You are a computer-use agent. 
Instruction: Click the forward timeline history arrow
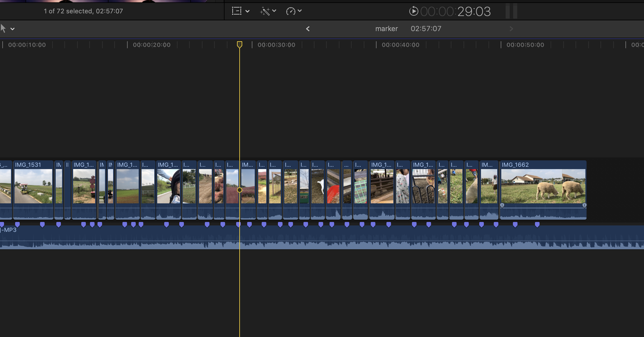click(511, 29)
